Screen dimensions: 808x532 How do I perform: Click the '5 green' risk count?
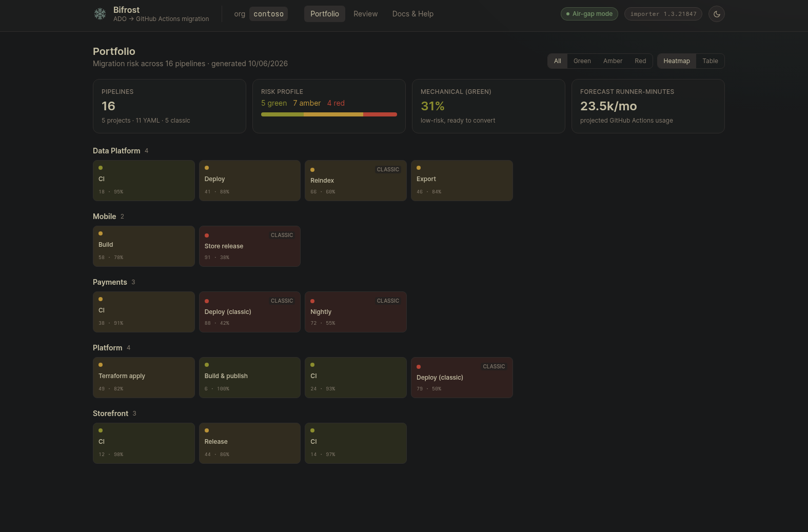(x=274, y=103)
